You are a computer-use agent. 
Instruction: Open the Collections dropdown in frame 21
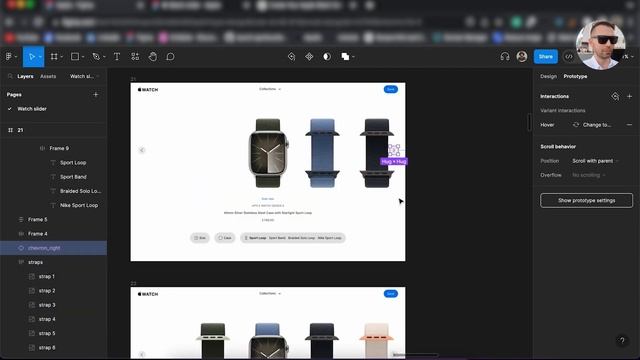[x=270, y=89]
